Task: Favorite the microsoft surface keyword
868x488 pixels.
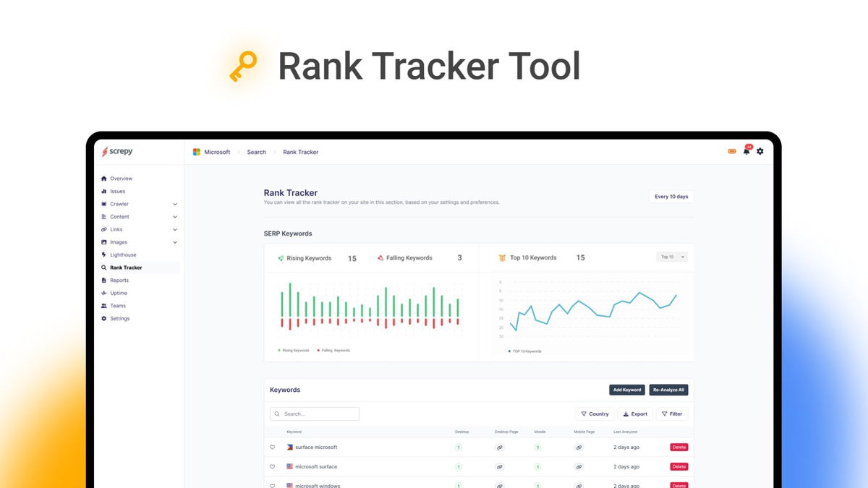Action: pos(273,466)
